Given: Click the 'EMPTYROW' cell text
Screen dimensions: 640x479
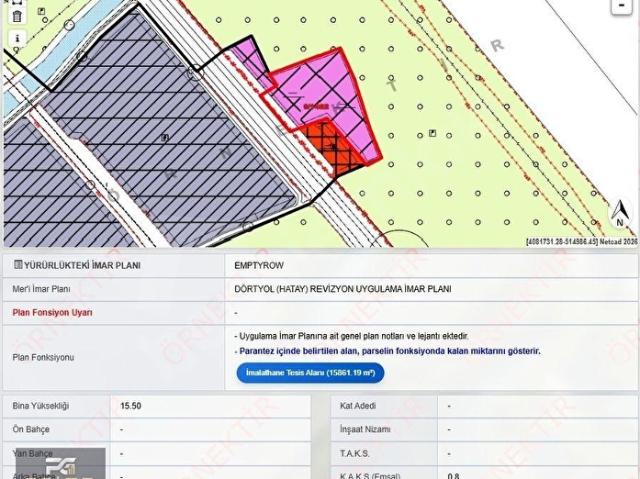Looking at the screenshot, I should [259, 265].
